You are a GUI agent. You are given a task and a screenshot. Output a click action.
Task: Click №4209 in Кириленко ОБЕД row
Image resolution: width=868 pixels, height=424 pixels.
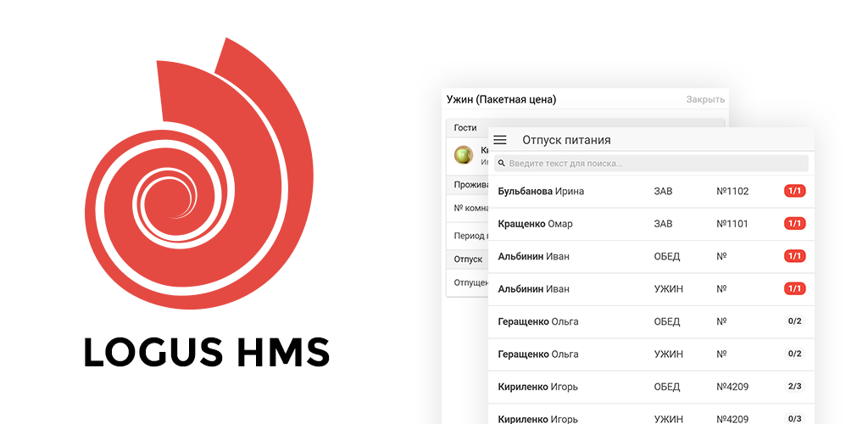[x=732, y=387]
